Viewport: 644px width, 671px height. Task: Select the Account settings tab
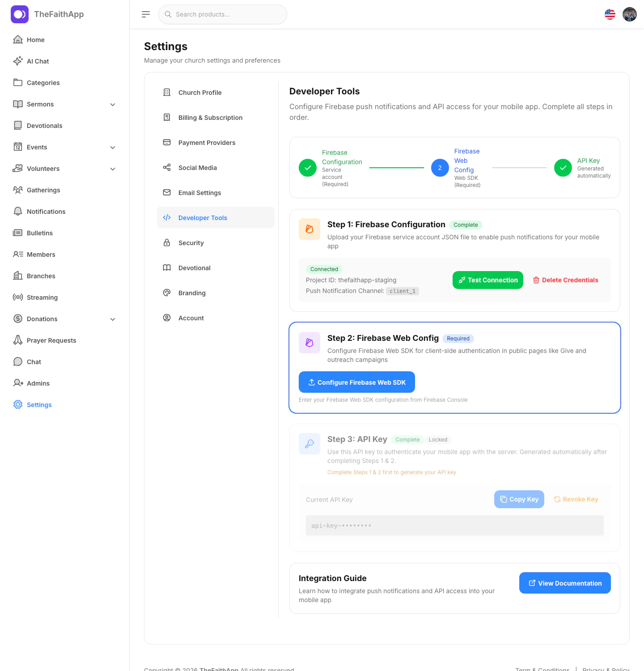pos(216,318)
